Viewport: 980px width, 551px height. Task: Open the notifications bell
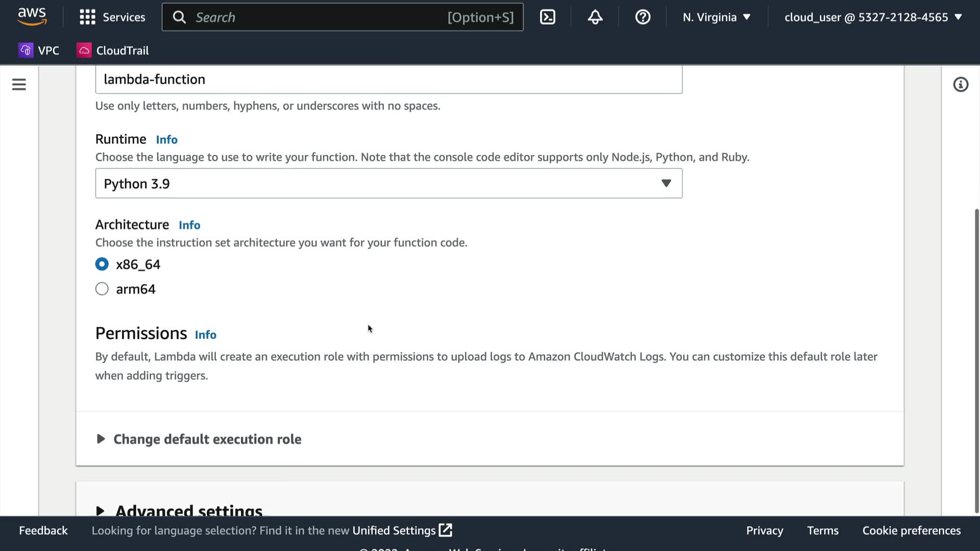[595, 17]
